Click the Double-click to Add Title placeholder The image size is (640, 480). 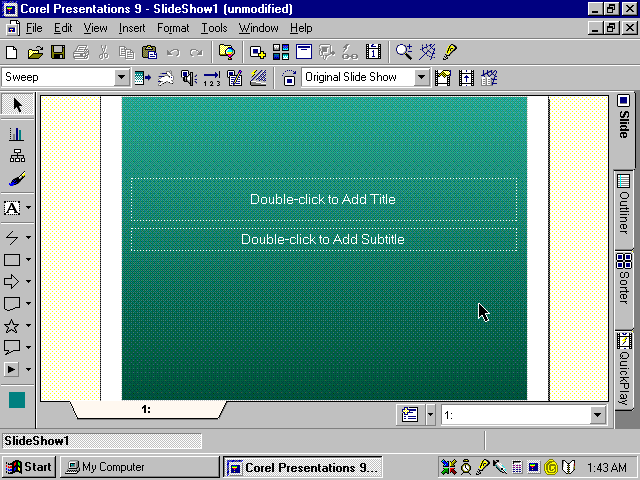click(324, 200)
